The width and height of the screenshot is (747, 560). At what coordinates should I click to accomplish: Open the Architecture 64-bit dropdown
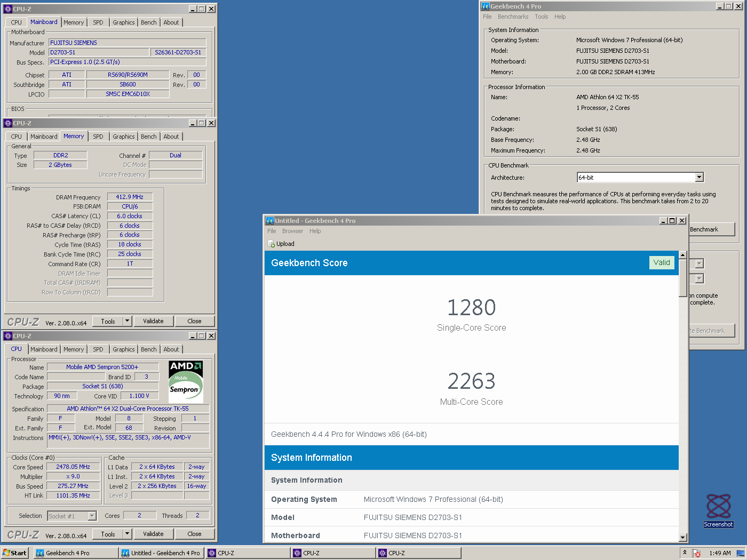pos(699,178)
